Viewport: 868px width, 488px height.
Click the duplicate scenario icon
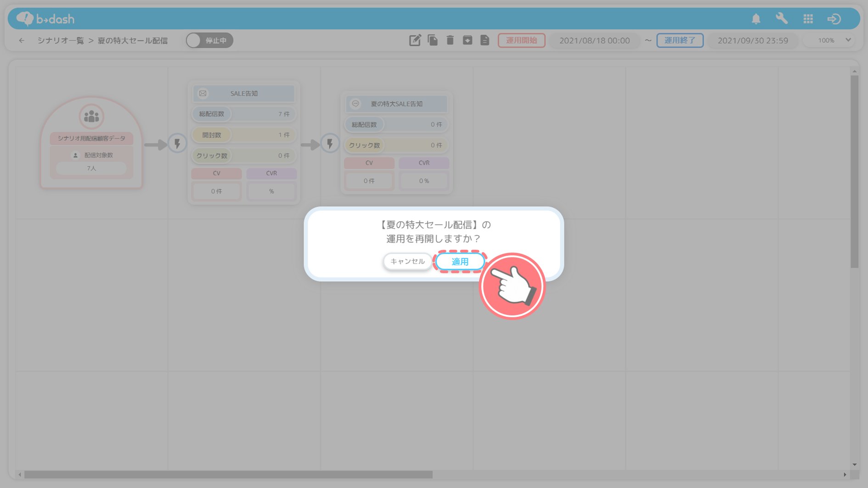tap(433, 40)
